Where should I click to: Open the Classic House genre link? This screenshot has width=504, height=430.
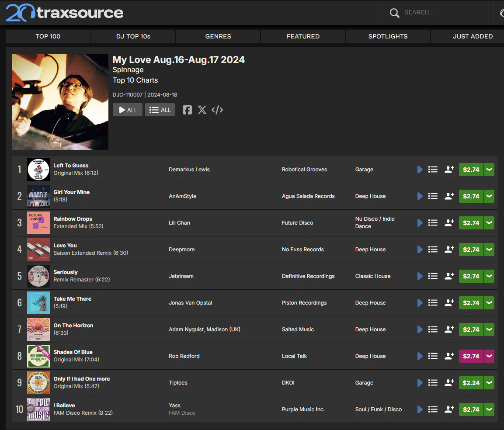pyautogui.click(x=373, y=276)
